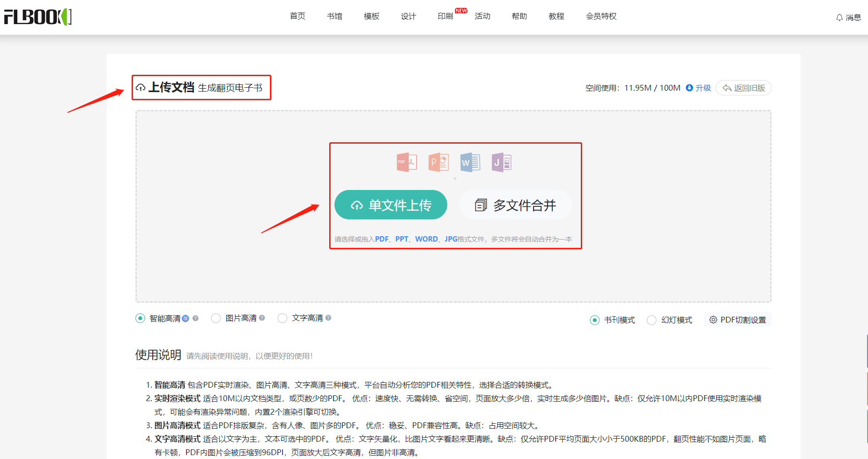This screenshot has height=459, width=868.
Task: Click the PDF file type icon
Action: pos(406,162)
